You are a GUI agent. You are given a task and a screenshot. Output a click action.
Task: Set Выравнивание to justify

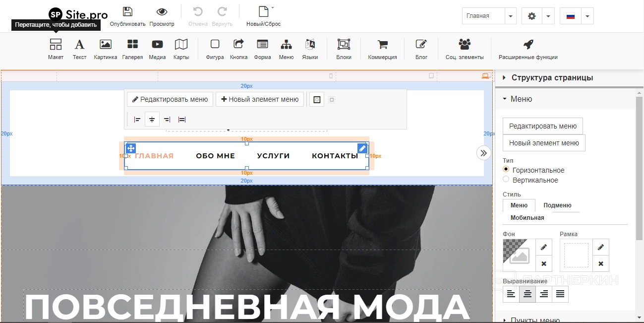tap(560, 294)
